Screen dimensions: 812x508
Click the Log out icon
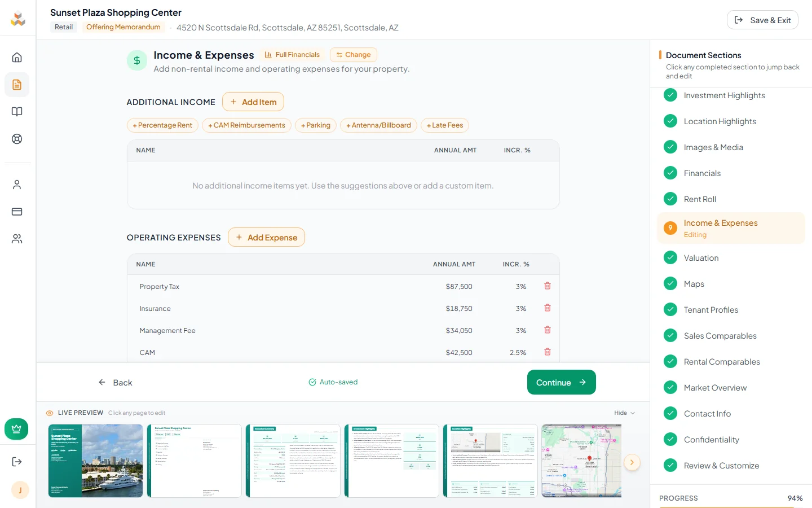coord(17,461)
